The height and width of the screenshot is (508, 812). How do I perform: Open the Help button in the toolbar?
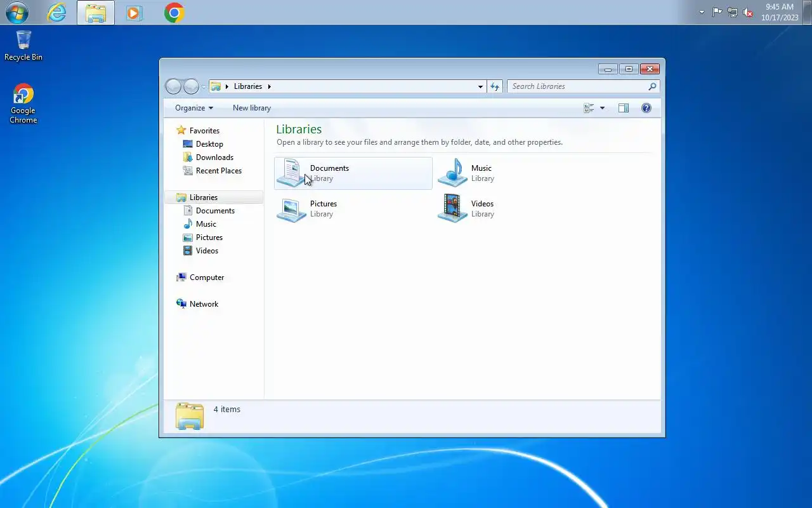(x=646, y=108)
